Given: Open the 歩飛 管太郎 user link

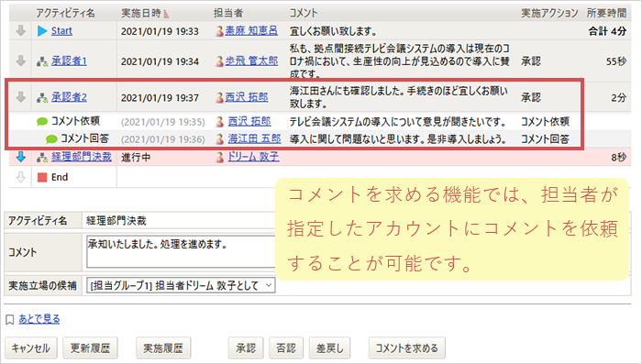Looking at the screenshot, I should pos(251,61).
